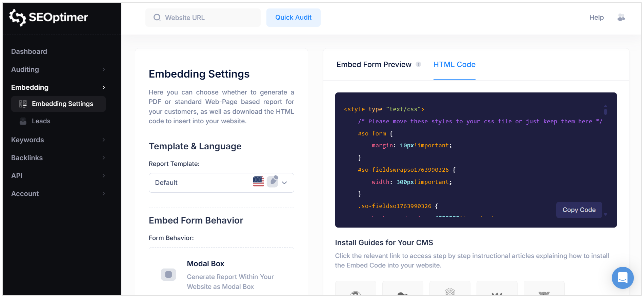Click the Embedding Settings sidebar icon

[23, 104]
